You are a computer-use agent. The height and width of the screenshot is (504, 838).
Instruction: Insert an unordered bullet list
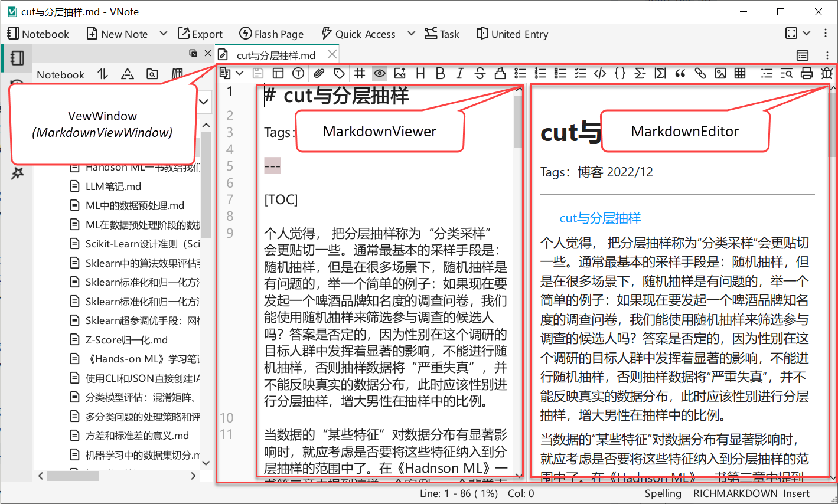(x=520, y=73)
